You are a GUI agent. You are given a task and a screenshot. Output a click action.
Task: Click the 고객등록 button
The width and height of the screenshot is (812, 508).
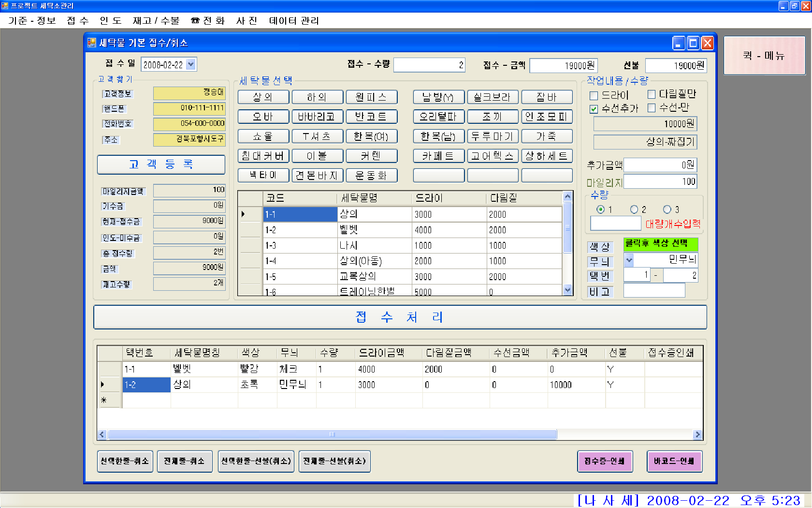click(x=161, y=164)
